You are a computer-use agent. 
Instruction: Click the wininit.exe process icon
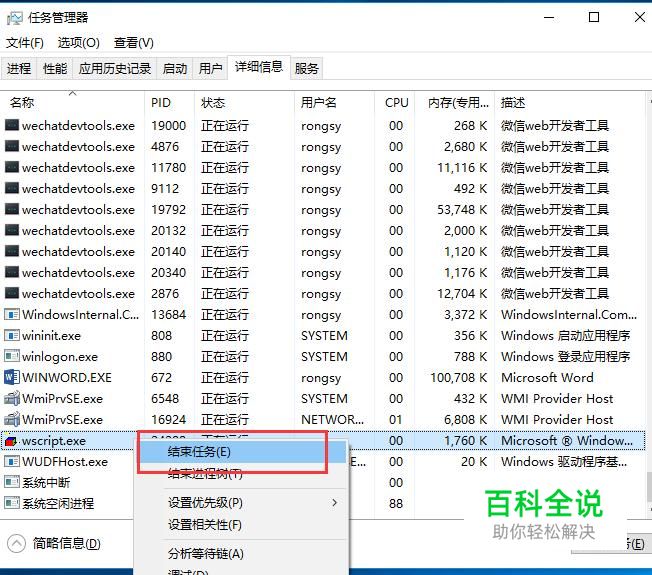[12, 335]
